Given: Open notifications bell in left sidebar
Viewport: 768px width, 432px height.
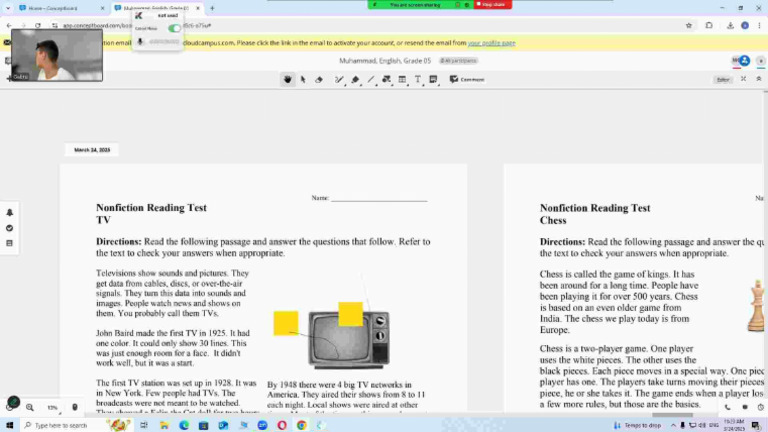Looking at the screenshot, I should point(10,213).
